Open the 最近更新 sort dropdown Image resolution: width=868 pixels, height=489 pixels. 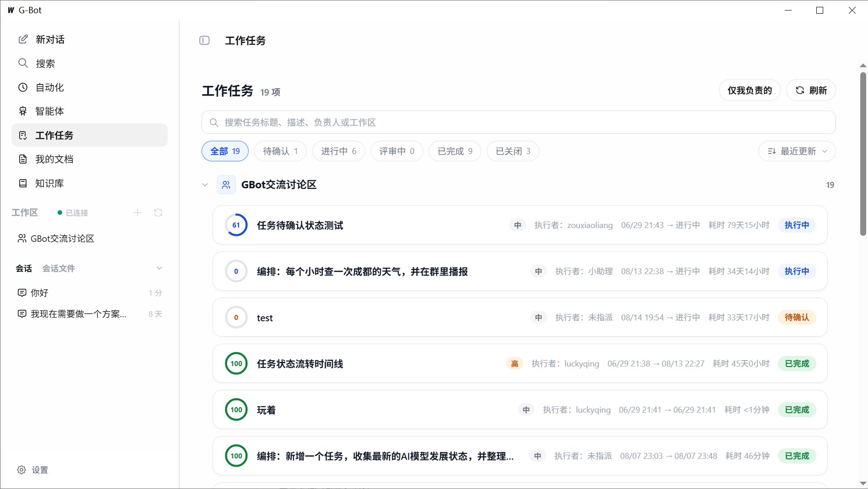[x=797, y=151]
